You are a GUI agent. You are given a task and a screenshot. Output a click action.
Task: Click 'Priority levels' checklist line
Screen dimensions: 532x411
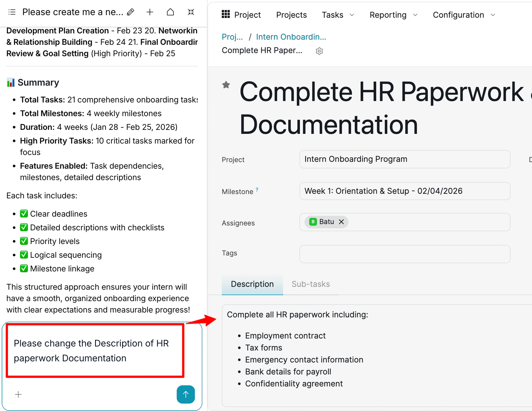point(50,241)
